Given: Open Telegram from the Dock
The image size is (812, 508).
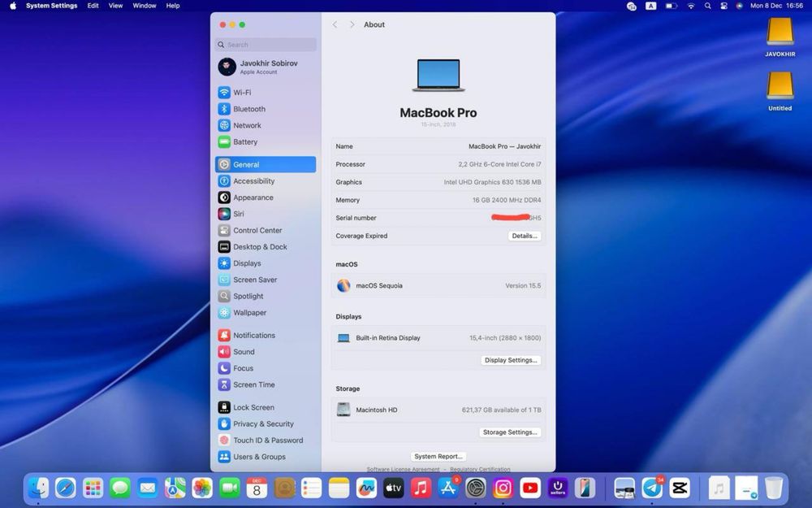Looking at the screenshot, I should 652,488.
